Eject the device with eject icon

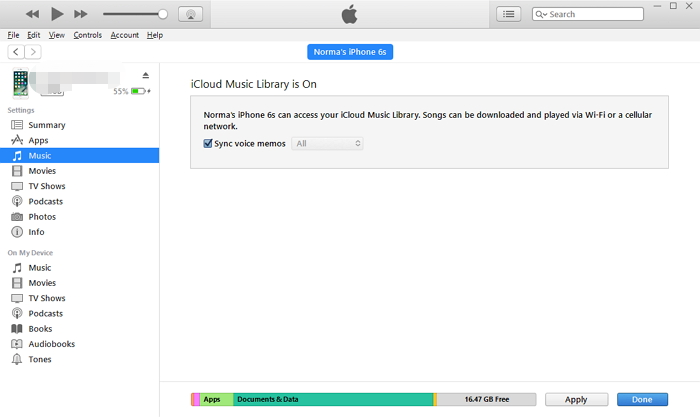(x=146, y=75)
